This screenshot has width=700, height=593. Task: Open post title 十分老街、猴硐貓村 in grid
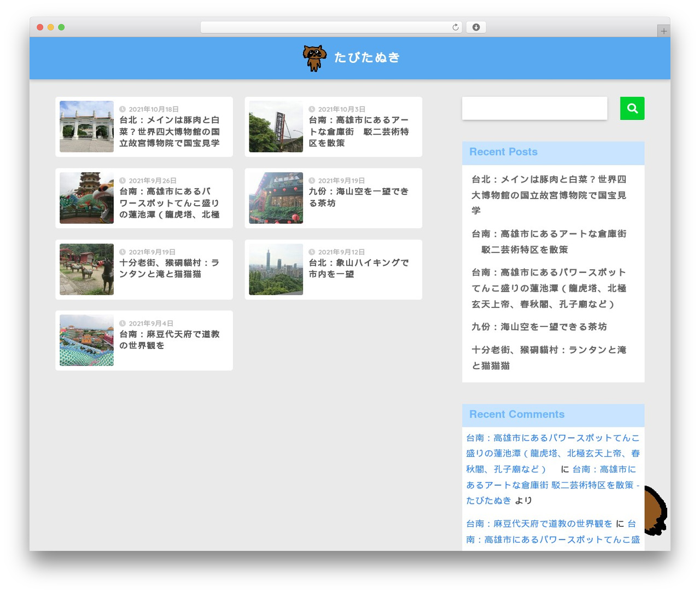pos(170,268)
